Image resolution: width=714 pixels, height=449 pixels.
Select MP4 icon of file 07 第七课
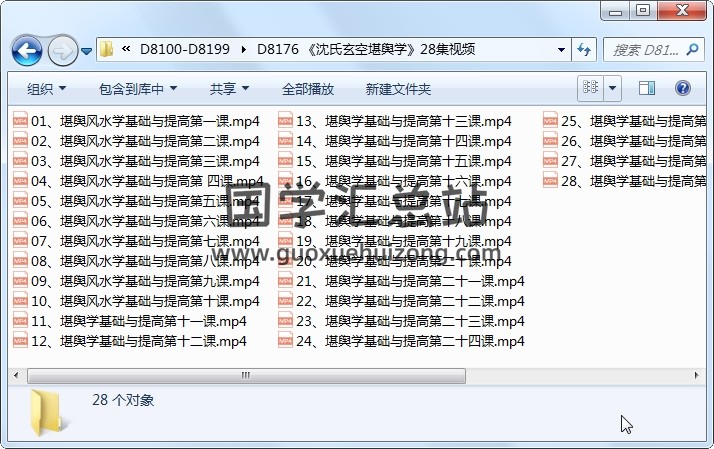tap(20, 241)
